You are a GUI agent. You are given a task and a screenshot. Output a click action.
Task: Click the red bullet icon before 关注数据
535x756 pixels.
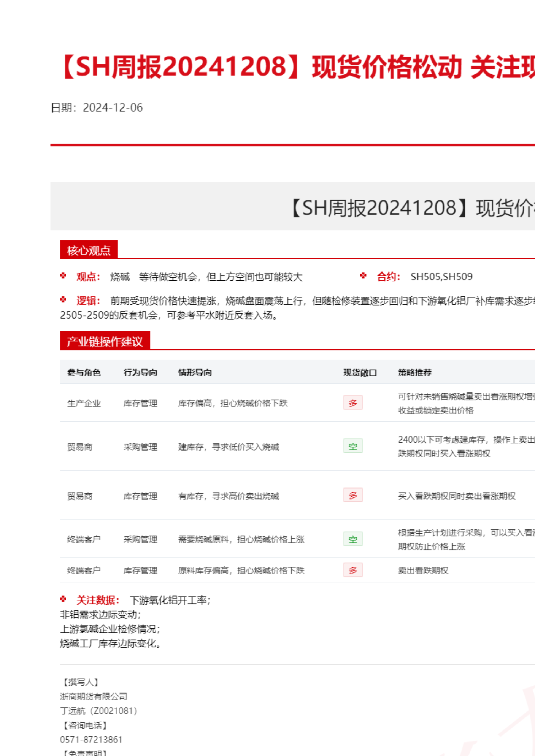(x=63, y=599)
